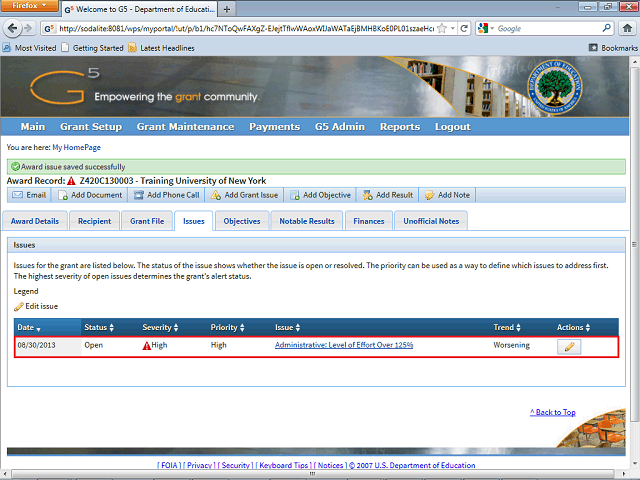Click the Add Phone Call icon
This screenshot has height=480, width=640.
(139, 195)
